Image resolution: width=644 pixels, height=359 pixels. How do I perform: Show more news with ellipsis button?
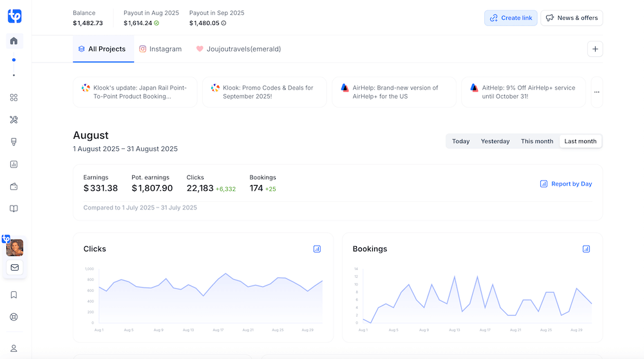596,92
